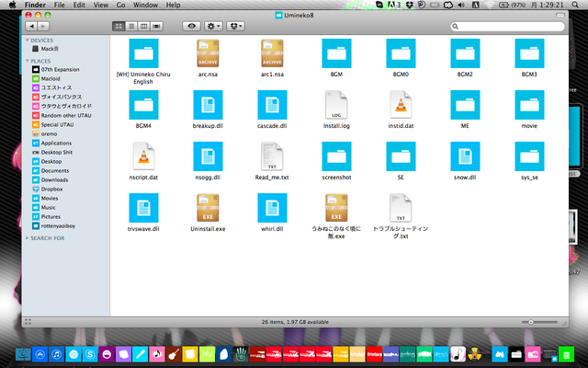Select Macloid in sidebar
588x368 pixels.
(46, 78)
